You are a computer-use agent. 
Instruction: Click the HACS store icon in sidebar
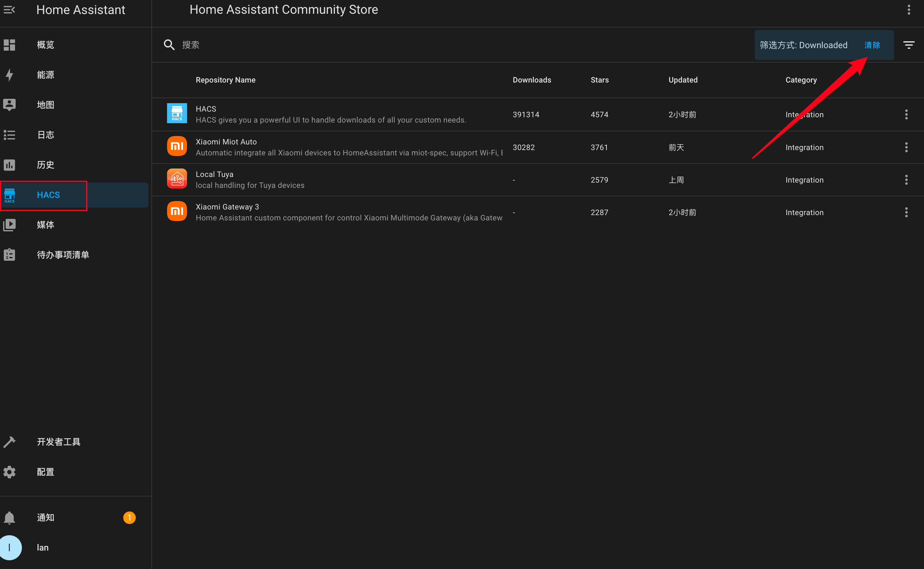tap(9, 195)
